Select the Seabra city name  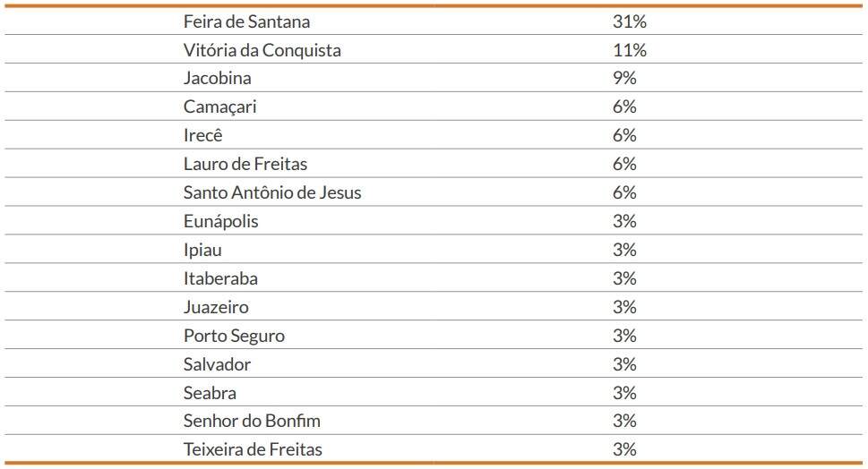point(210,393)
